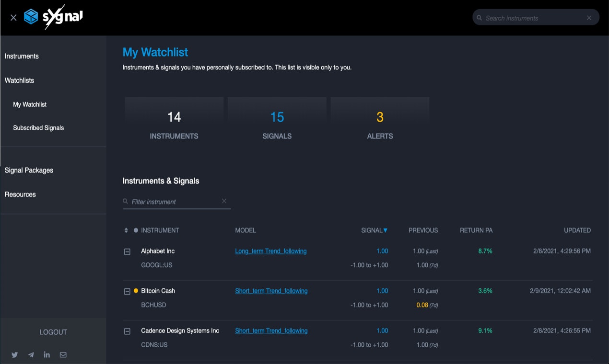
Task: Click the 3.6% return value
Action: click(485, 291)
